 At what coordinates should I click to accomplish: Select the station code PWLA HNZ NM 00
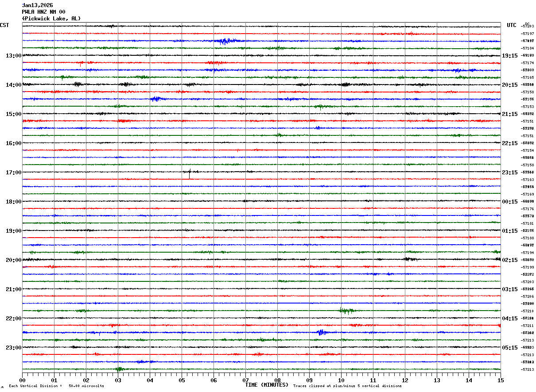coord(43,12)
